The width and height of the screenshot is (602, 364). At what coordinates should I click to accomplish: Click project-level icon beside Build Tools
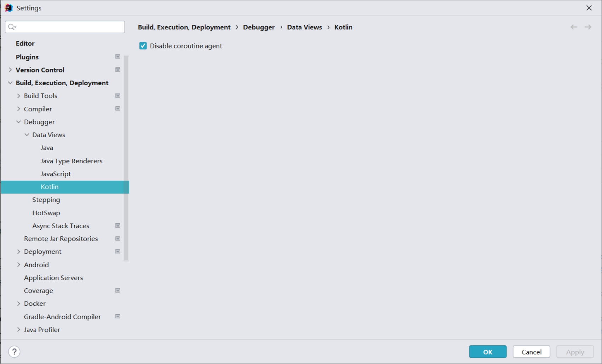[118, 95]
